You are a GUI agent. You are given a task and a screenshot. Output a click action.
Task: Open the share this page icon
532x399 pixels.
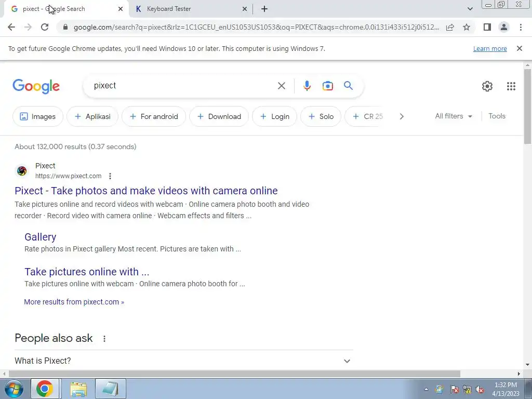(450, 27)
